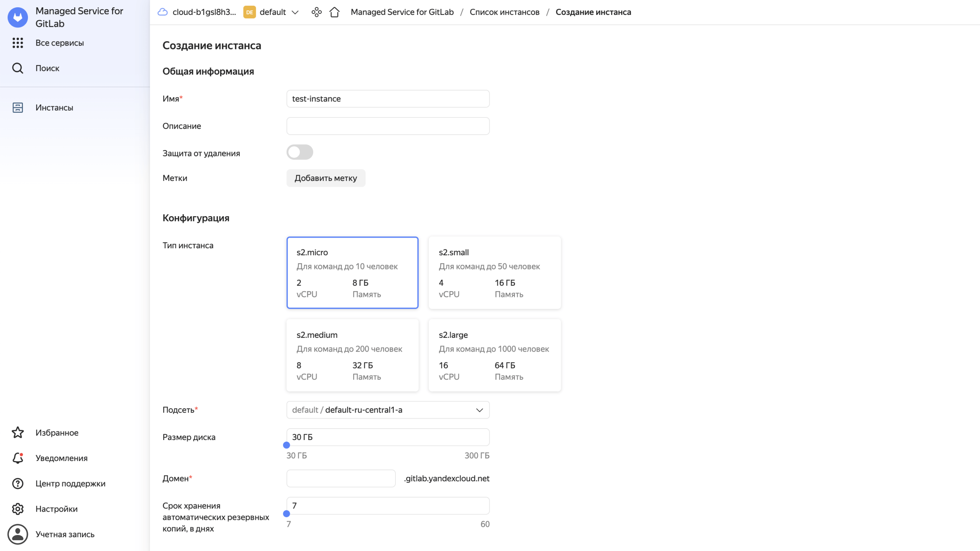Click the 300 ГБ maximum disk label

coord(477,455)
